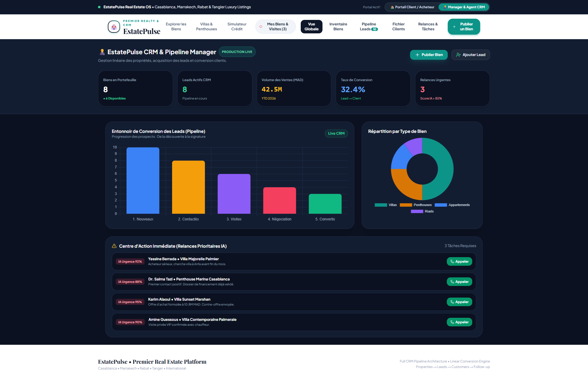Click the Publier Bien header button
588x383 pixels.
tap(429, 55)
